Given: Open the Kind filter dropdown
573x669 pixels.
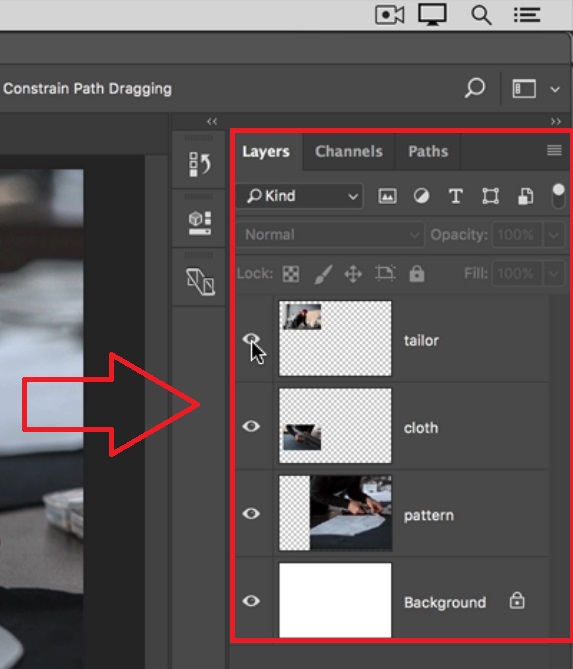Looking at the screenshot, I should point(300,196).
